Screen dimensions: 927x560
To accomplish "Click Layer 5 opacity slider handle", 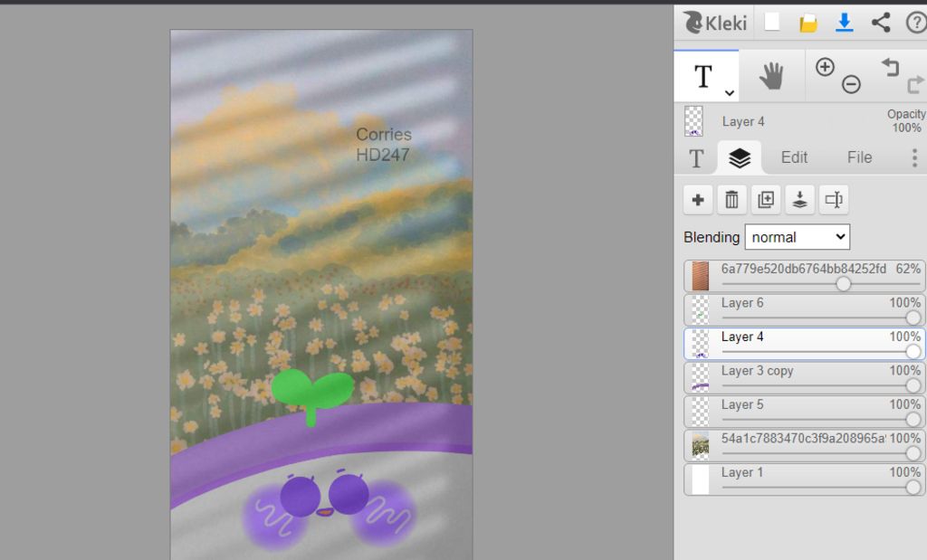I will point(913,420).
